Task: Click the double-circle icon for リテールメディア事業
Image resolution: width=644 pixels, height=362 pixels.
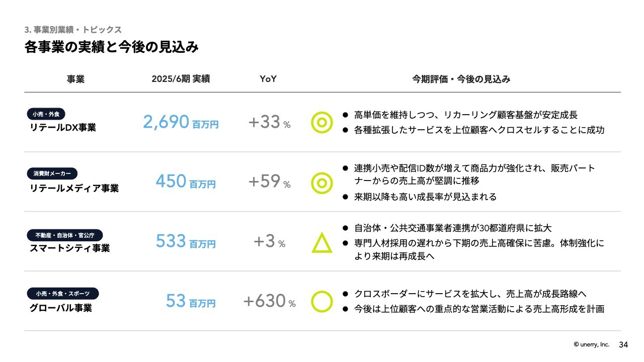Action: coord(322,183)
